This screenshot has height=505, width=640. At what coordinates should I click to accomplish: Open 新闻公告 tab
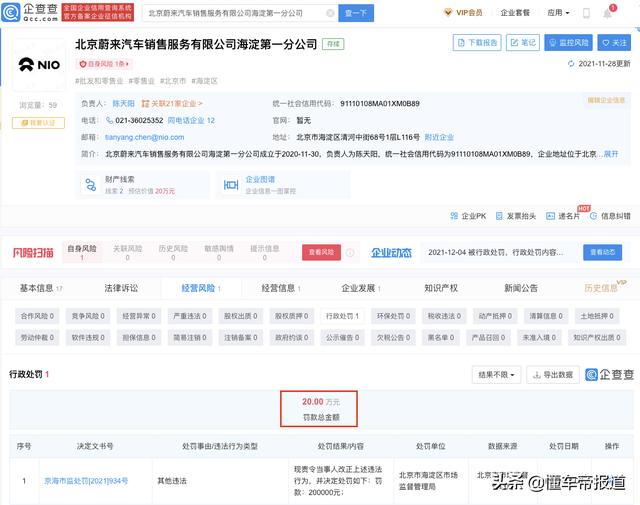click(521, 288)
